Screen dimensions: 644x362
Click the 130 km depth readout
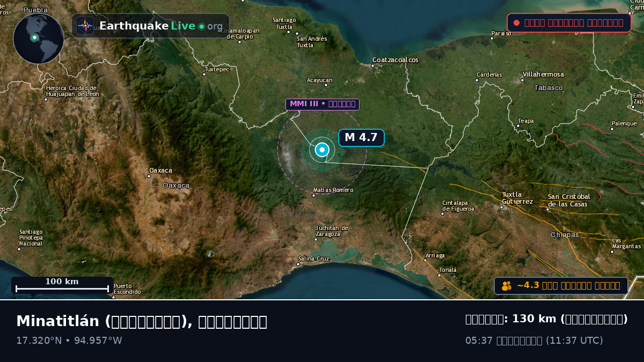546,319
